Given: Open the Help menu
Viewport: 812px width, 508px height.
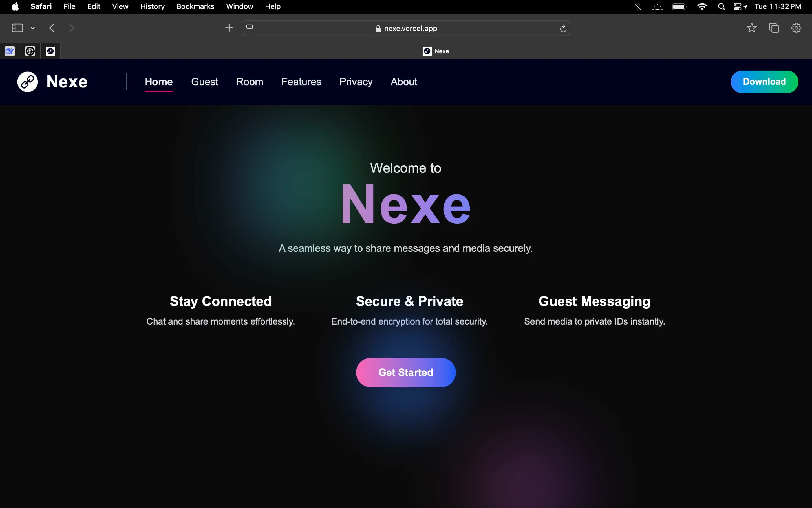Looking at the screenshot, I should [272, 6].
